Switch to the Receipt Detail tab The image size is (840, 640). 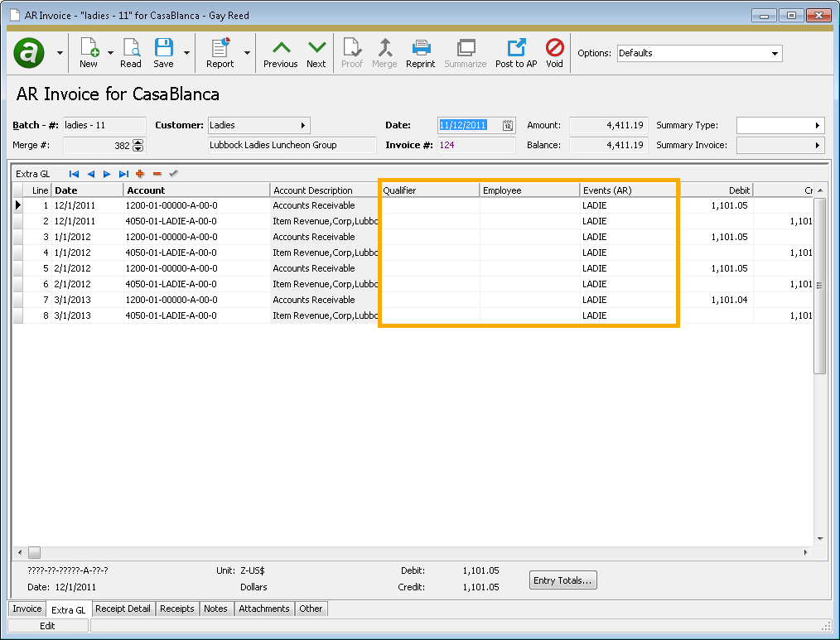[x=123, y=609]
